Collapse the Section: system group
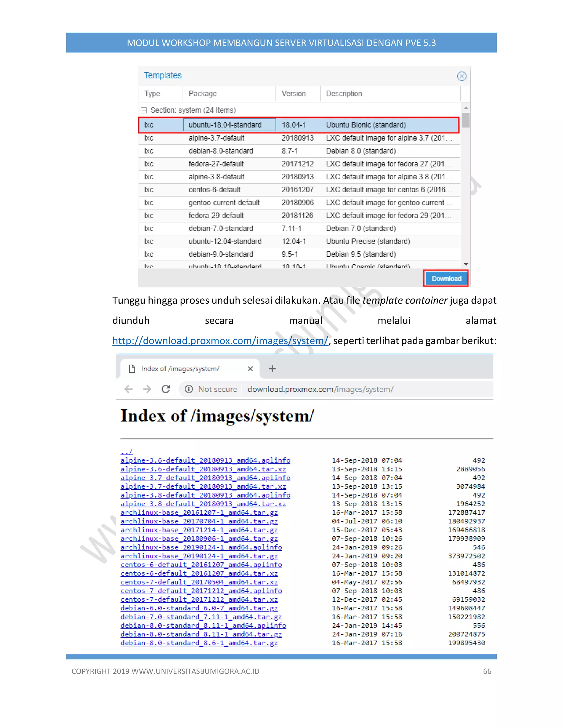 144,110
